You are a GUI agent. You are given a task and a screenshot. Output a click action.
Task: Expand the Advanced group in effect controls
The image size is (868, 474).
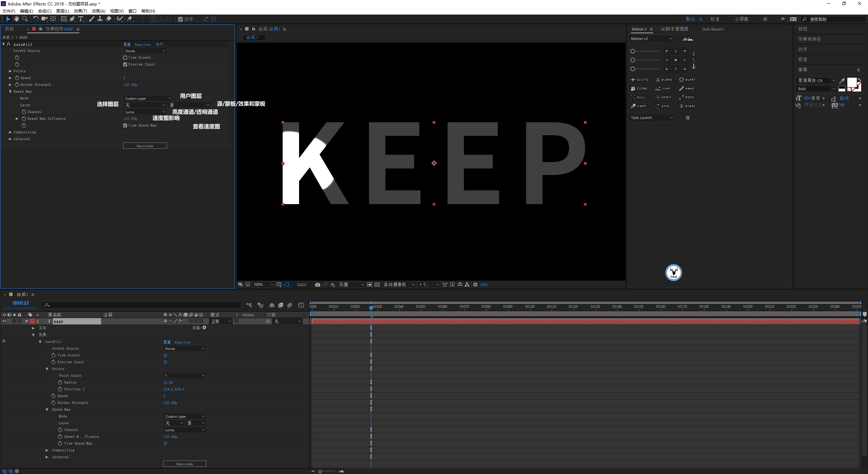tap(10, 139)
